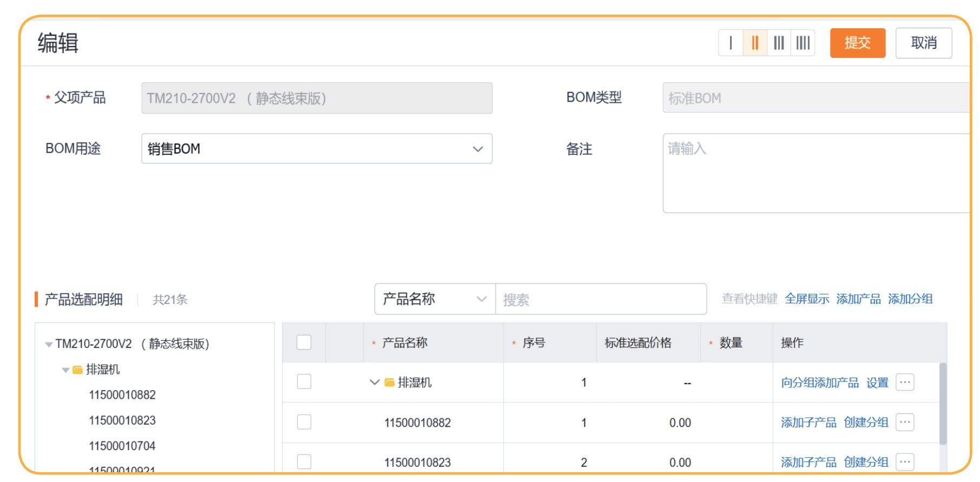Switch to single-column layout icon

[x=731, y=43]
